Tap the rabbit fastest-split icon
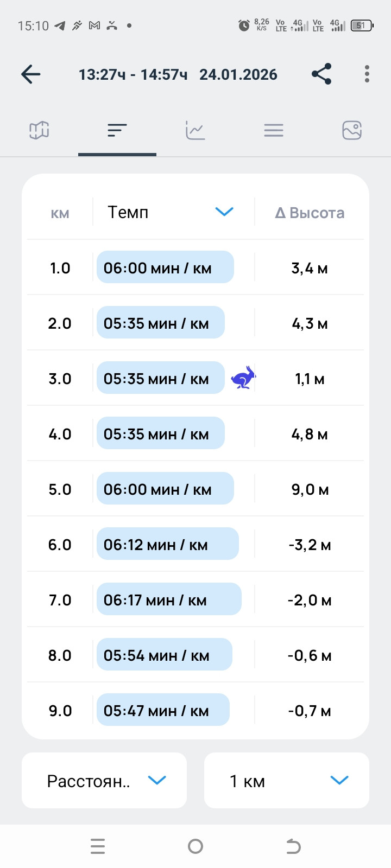 coord(243,378)
